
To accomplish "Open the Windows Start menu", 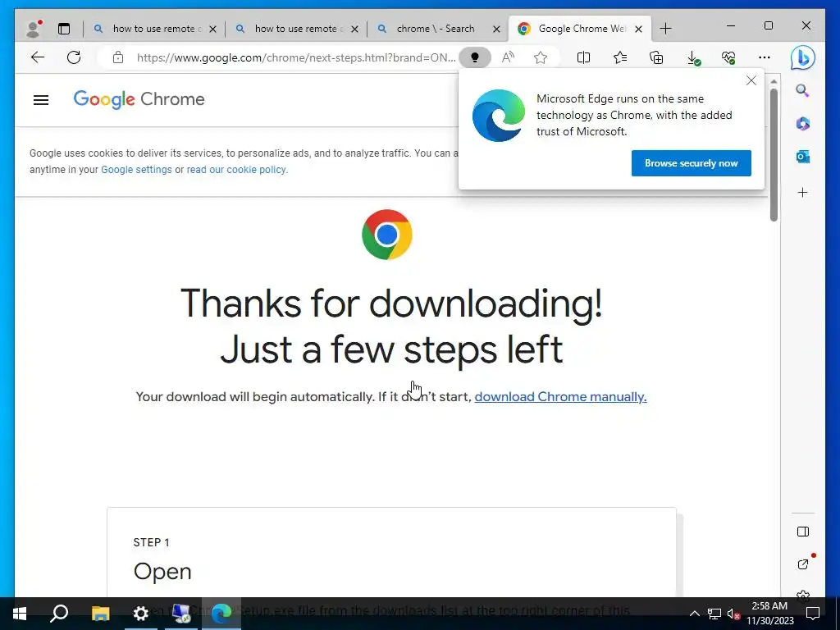I will (20, 614).
